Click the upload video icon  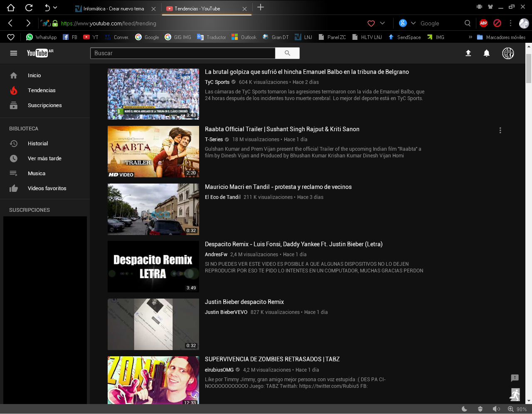click(x=468, y=53)
